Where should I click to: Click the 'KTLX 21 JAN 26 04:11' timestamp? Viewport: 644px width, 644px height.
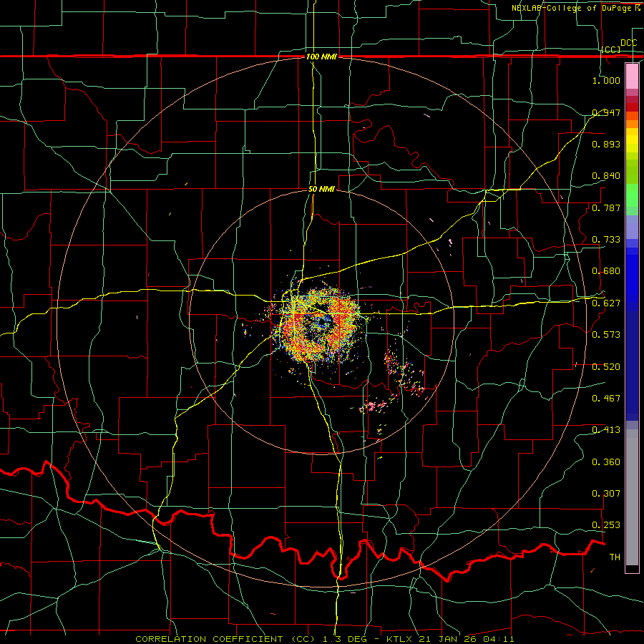click(450, 639)
